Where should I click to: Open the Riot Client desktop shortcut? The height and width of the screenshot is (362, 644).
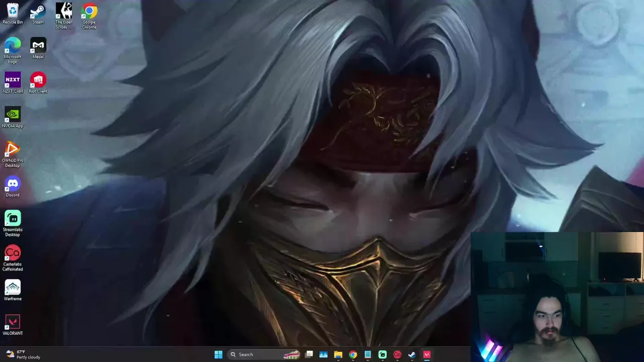point(38,83)
